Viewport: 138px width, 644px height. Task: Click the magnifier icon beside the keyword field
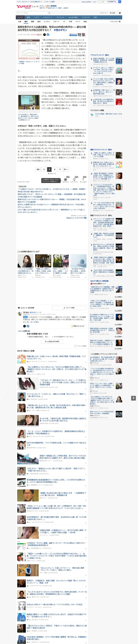[x=49, y=13]
